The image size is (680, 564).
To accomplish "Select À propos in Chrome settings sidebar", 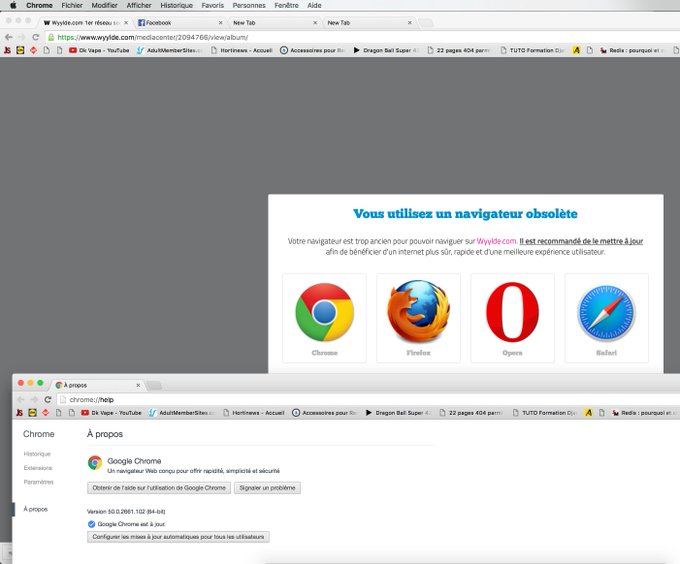I will pyautogui.click(x=36, y=509).
